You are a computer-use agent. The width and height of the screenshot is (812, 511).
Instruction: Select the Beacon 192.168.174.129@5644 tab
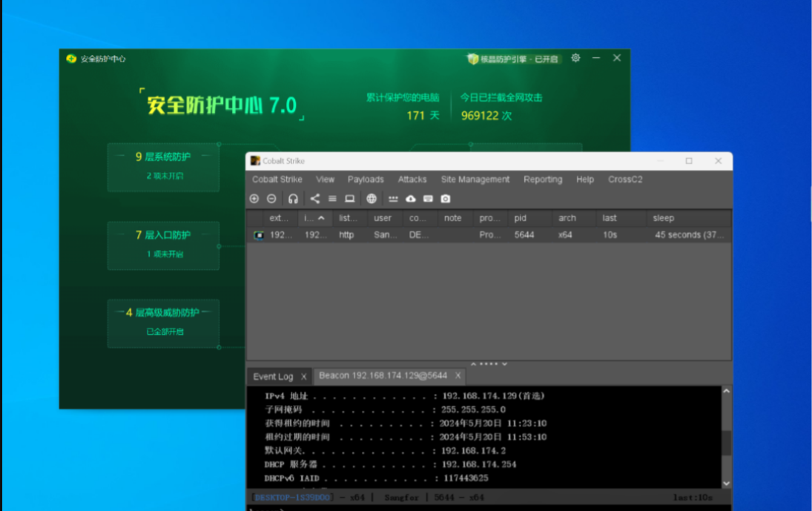[x=383, y=375]
